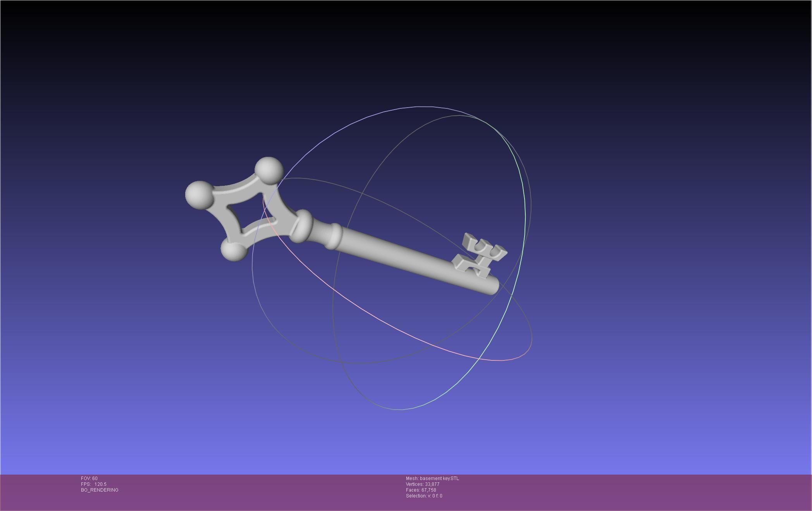Click the Mesh: basement key.STL label
This screenshot has width=812, height=511.
point(432,478)
